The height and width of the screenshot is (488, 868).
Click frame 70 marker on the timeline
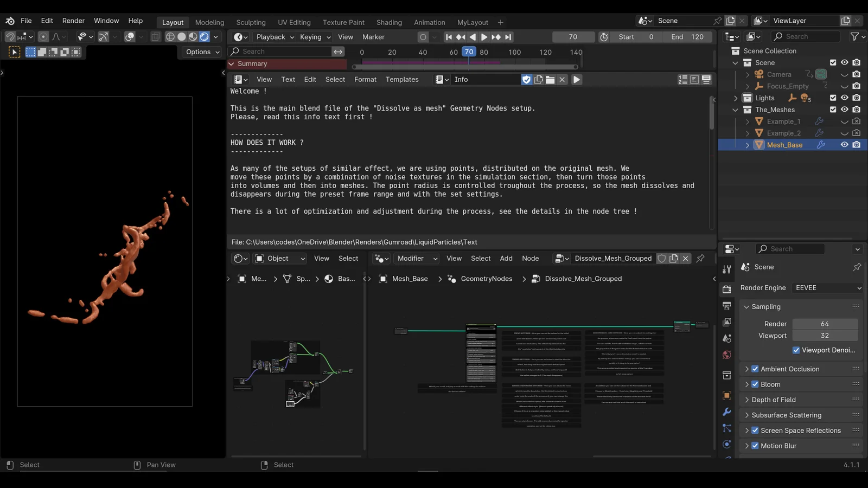tap(469, 52)
